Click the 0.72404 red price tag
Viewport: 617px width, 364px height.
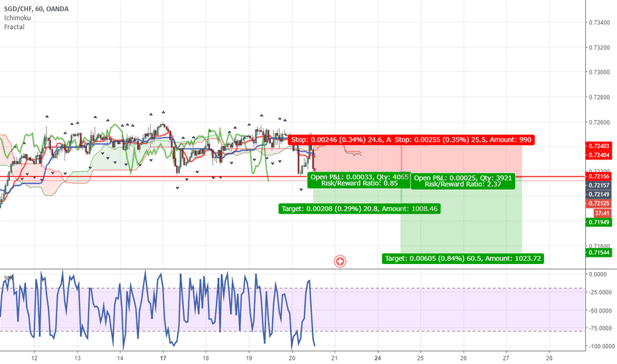coord(598,155)
